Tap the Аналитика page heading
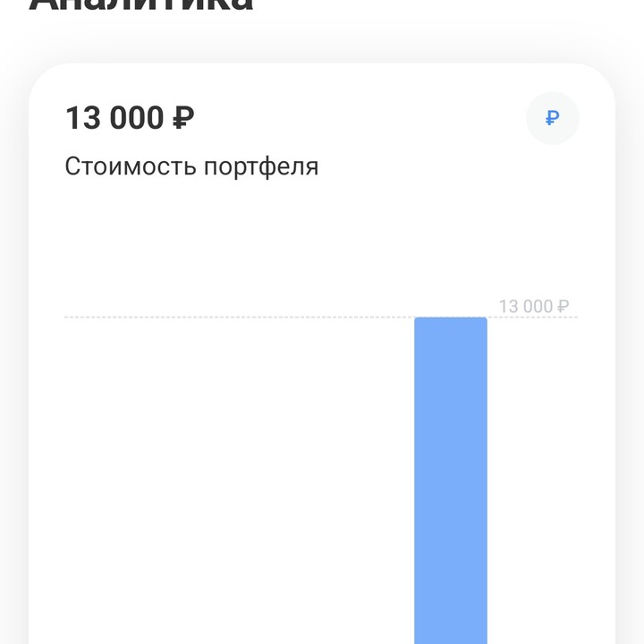Viewport: 644px width, 644px height. [141, 5]
